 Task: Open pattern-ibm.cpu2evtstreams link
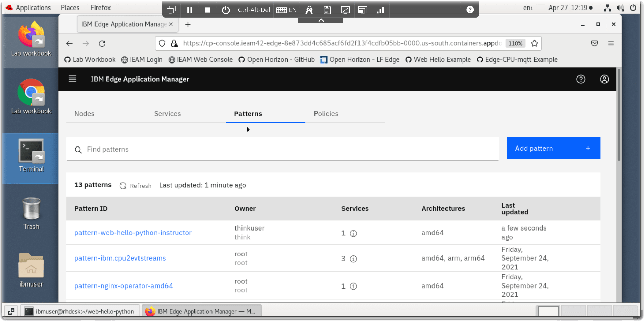pyautogui.click(x=120, y=258)
